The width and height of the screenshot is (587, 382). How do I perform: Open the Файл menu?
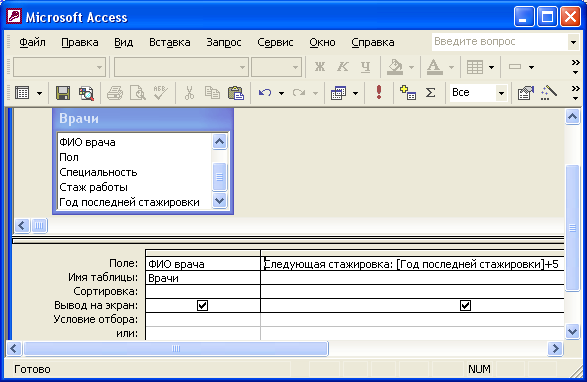click(32, 42)
